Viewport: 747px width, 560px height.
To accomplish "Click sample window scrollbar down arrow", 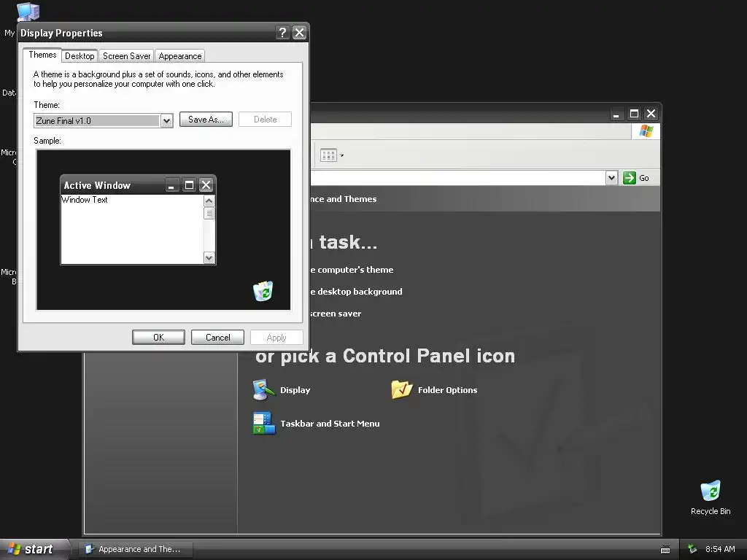I will click(x=209, y=257).
